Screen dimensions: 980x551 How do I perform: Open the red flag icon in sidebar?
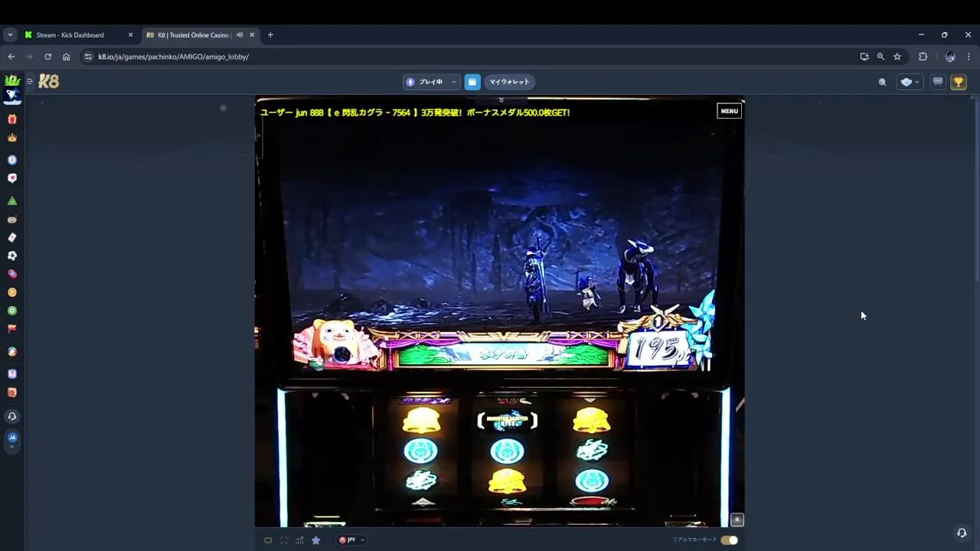coord(11,329)
